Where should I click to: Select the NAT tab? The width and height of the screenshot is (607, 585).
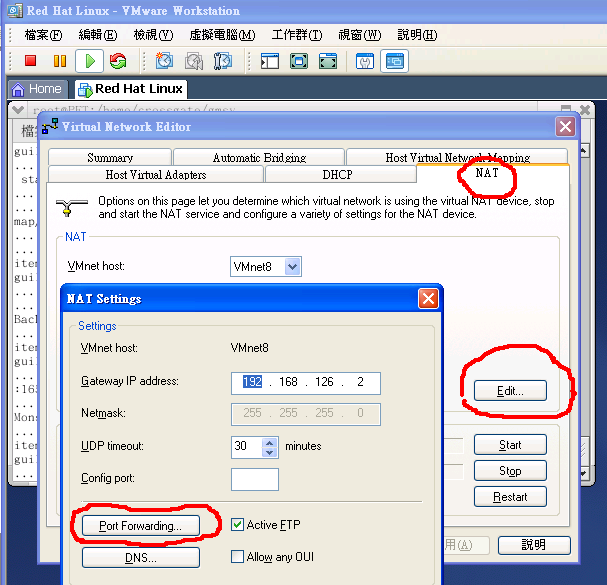click(x=487, y=173)
